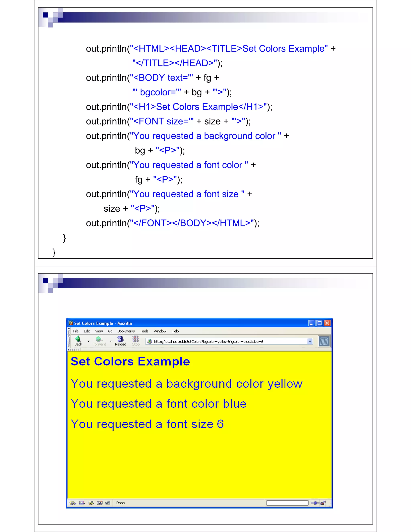Expand the Forward history dropdown arrow
Image resolution: width=411 pixels, height=532 pixels.
point(111,341)
